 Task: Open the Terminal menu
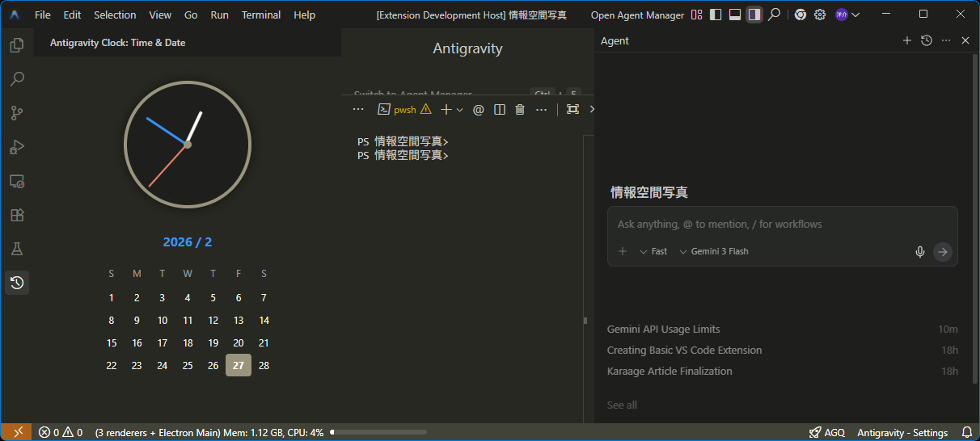tap(261, 15)
